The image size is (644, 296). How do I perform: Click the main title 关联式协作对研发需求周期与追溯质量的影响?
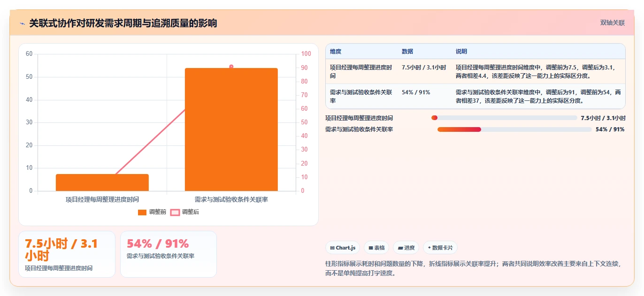[x=123, y=23]
